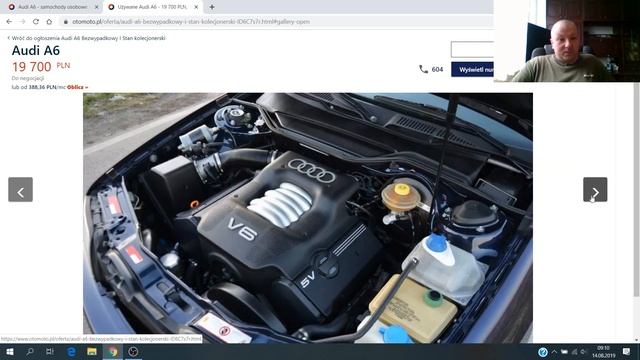Viewport: 640px width, 360px height.
Task: Open the volume tray icon
Action: (x=584, y=352)
